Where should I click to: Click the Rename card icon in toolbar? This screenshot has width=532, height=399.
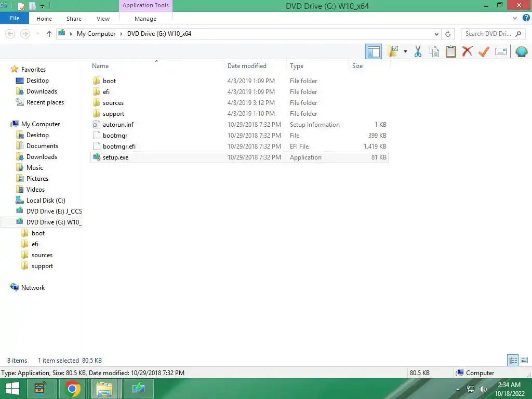pos(501,51)
